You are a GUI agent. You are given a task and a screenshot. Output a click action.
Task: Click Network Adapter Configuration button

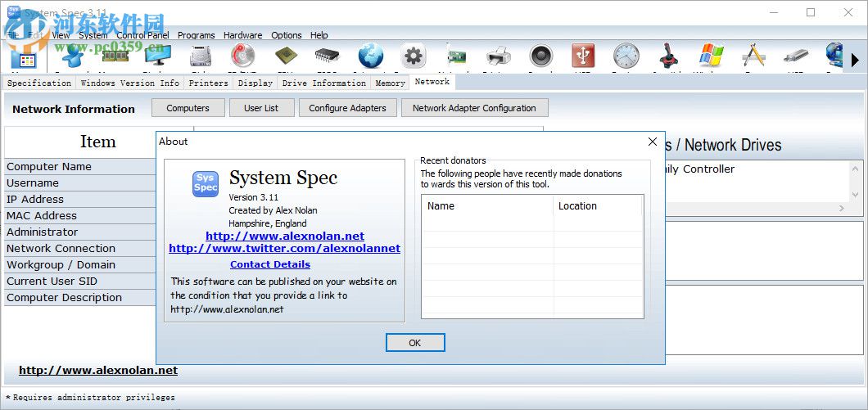pos(474,108)
